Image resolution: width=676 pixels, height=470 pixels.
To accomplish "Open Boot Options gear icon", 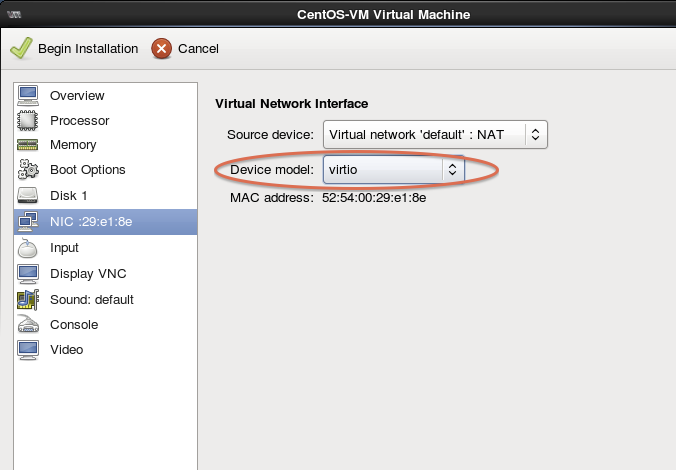I will coord(28,170).
